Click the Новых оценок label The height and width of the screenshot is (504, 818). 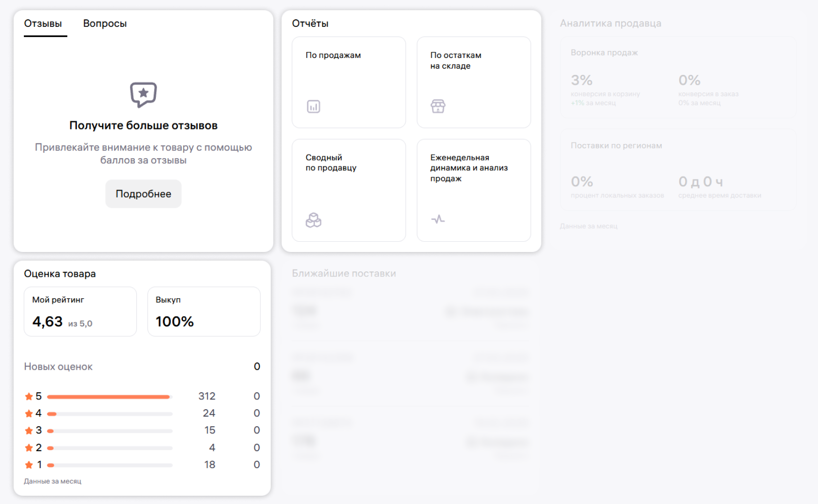tap(58, 366)
